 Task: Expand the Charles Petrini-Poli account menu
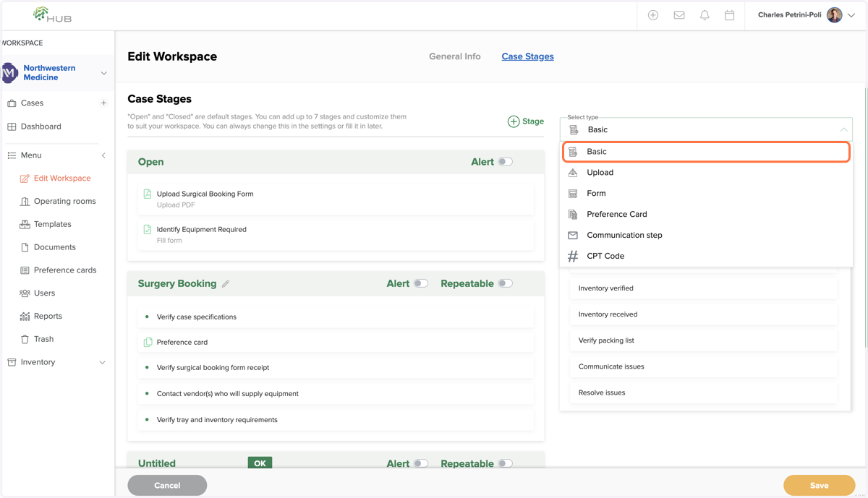tap(851, 15)
